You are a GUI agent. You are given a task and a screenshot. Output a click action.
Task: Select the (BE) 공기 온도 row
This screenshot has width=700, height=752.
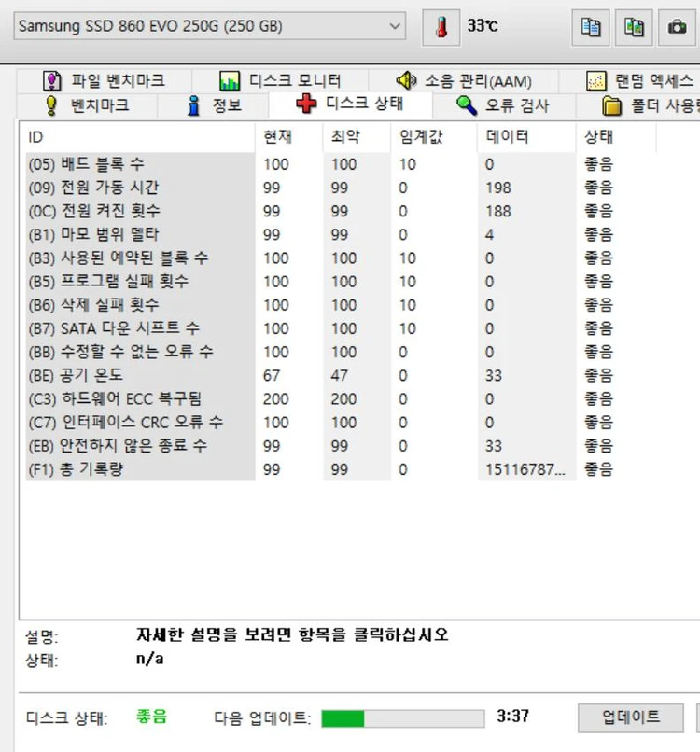341,375
